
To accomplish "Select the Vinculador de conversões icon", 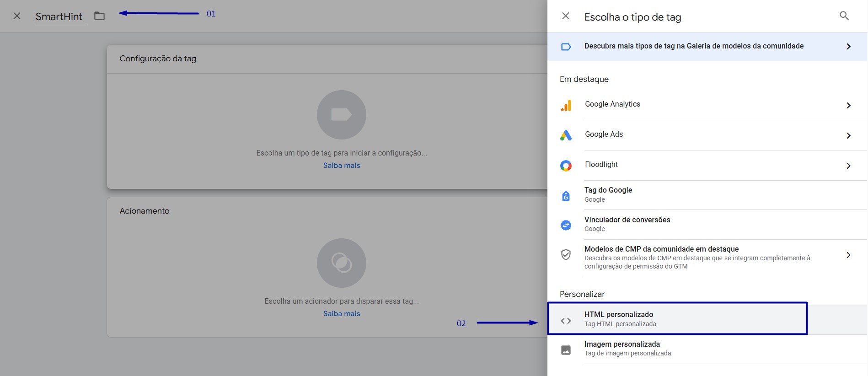I will click(x=566, y=225).
